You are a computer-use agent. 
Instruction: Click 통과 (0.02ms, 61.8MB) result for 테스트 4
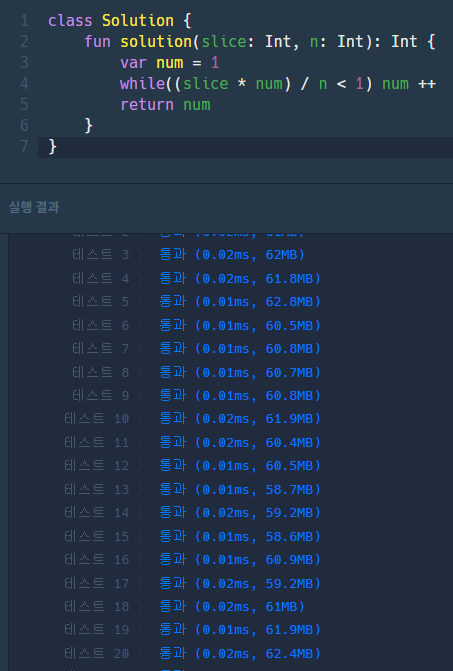240,279
